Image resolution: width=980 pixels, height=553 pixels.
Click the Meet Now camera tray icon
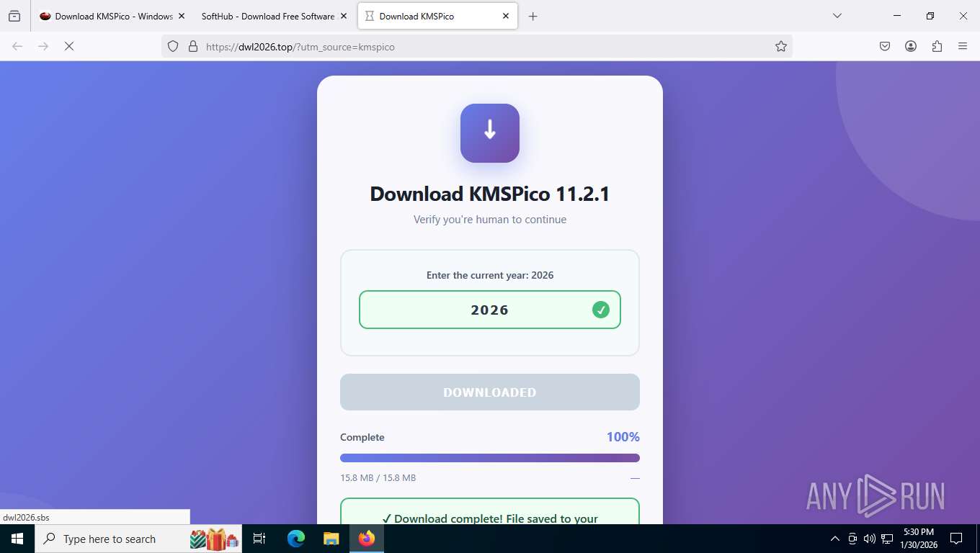click(x=852, y=539)
